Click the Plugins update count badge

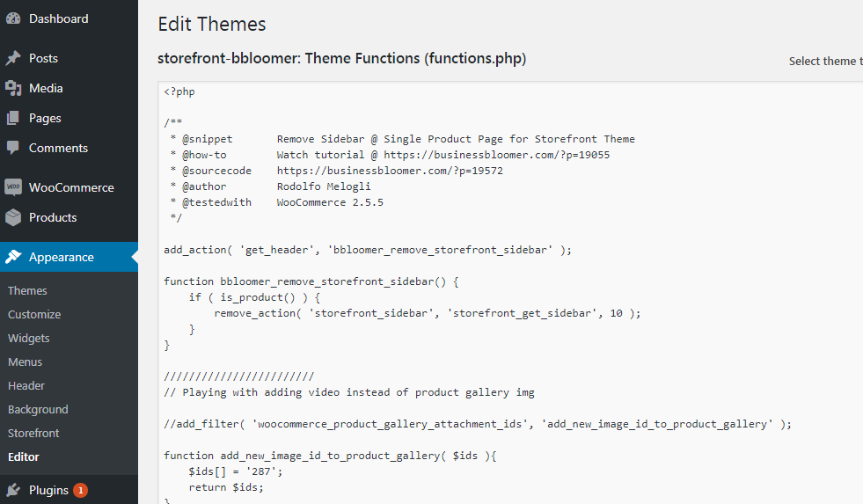point(80,490)
